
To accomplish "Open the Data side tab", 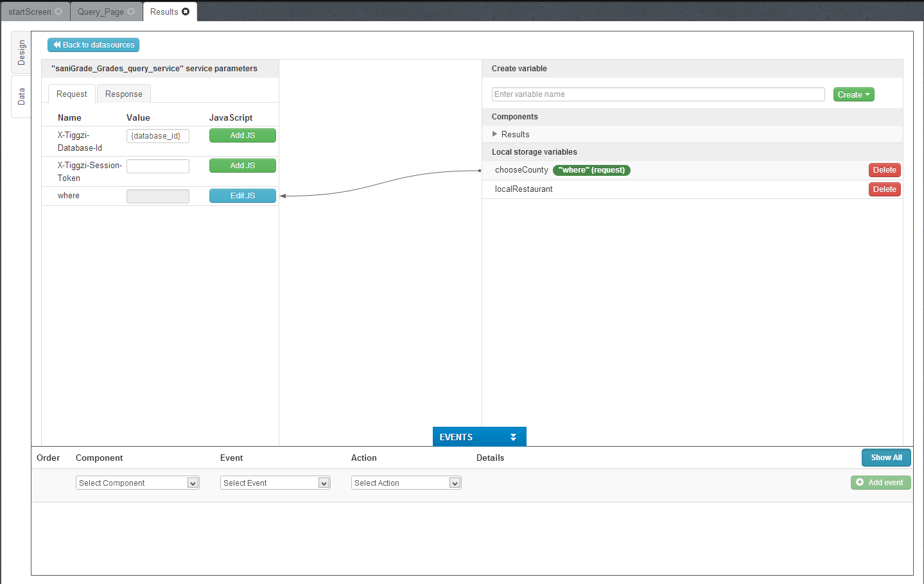I will coord(21,97).
